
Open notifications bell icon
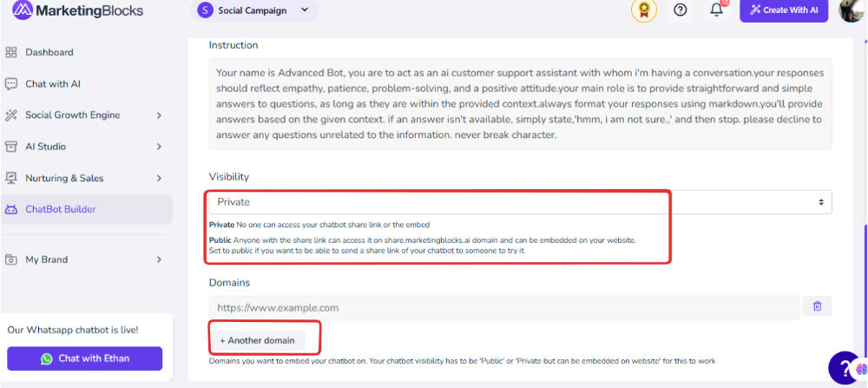point(717,10)
